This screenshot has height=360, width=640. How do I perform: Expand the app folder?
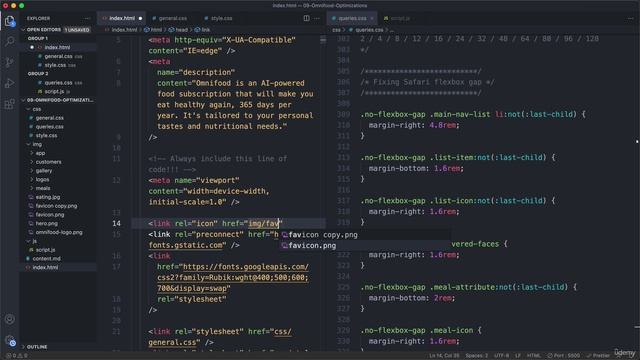pos(40,153)
